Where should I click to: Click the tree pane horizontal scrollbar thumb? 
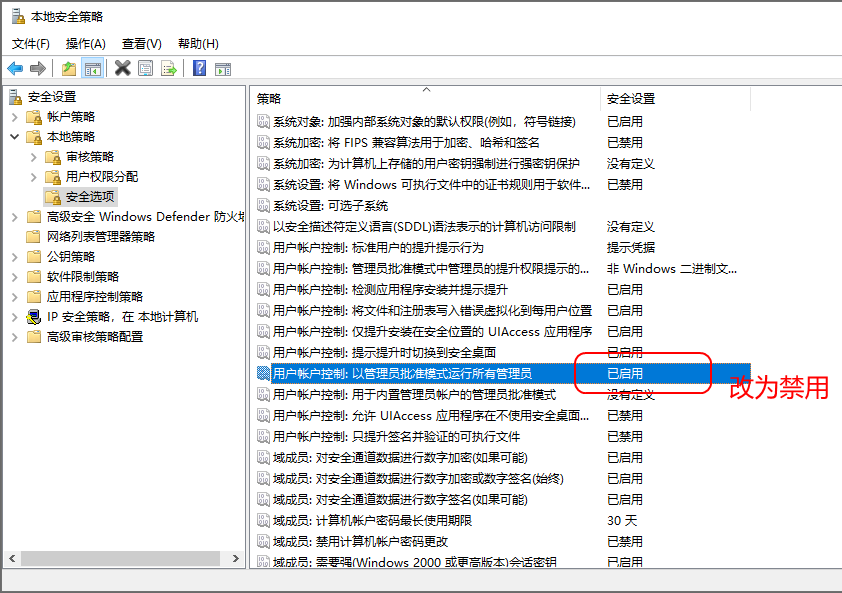pos(120,559)
